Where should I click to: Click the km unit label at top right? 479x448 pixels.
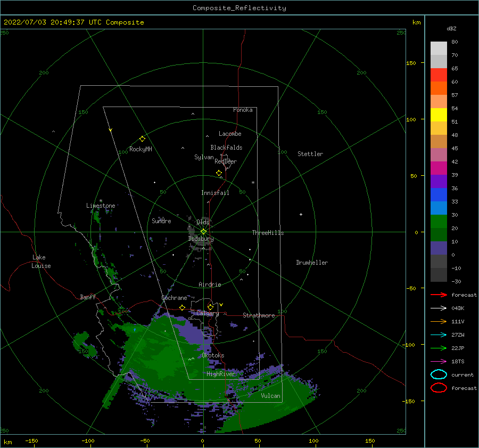[416, 22]
